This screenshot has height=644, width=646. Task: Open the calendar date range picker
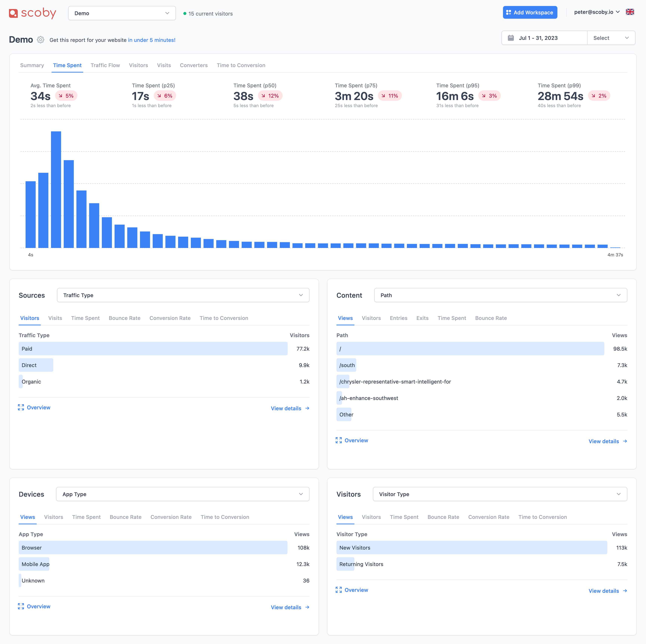[x=544, y=38]
